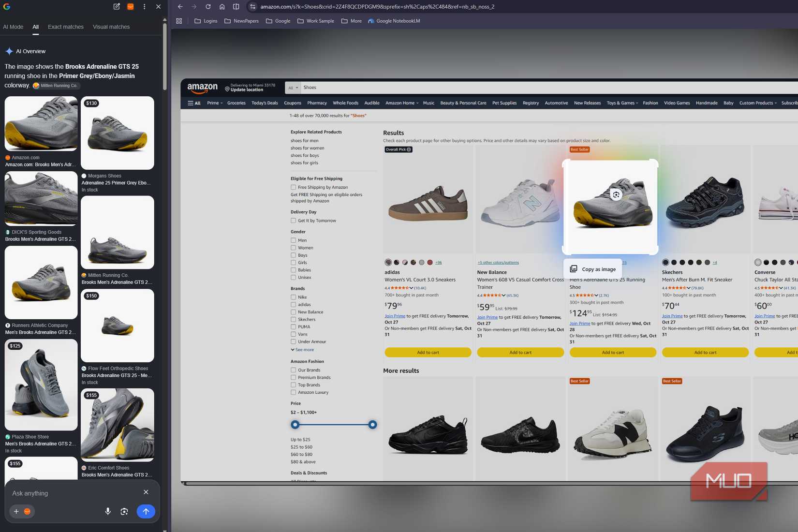Image resolution: width=798 pixels, height=532 pixels.
Task: Check Free Shipping by Amazon
Action: tap(293, 187)
